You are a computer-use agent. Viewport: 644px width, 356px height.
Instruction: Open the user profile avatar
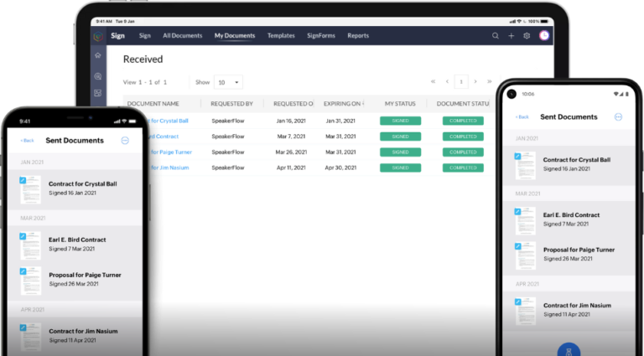pyautogui.click(x=544, y=36)
